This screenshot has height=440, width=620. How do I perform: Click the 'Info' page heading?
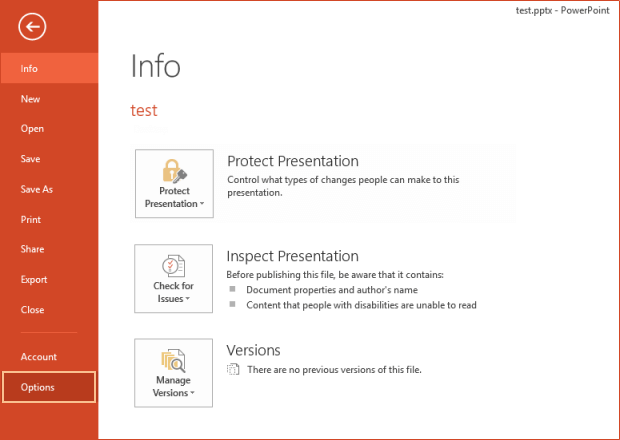[155, 66]
